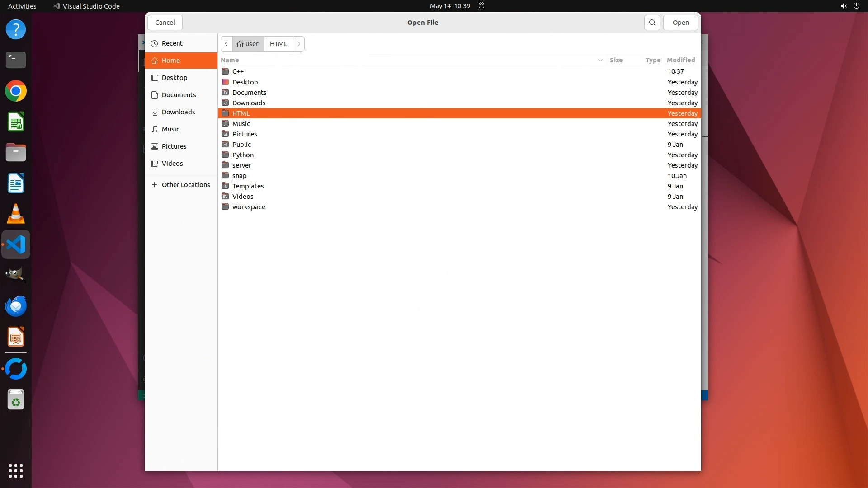Toggle the sort order arrow in Name column
The height and width of the screenshot is (488, 868).
point(600,60)
